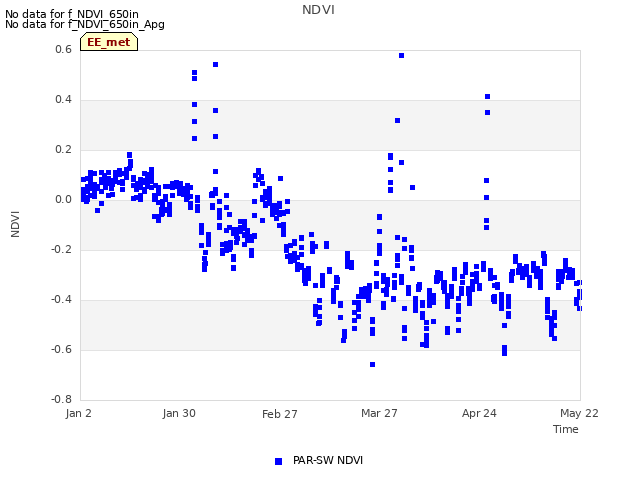Screen dimensions: 640x480
Task: Click the -0.4 y-axis tick label
Action: (x=61, y=300)
